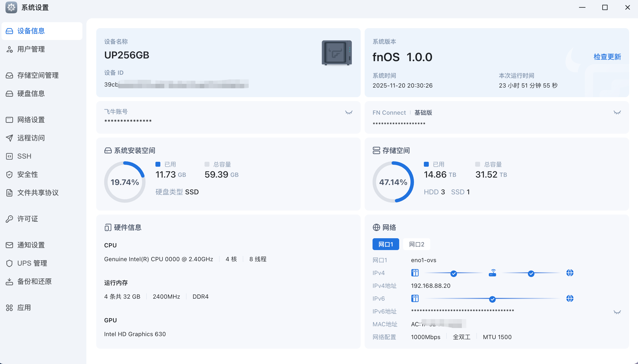This screenshot has height=364, width=638.
Task: Select the 网口1 tab
Action: click(385, 244)
